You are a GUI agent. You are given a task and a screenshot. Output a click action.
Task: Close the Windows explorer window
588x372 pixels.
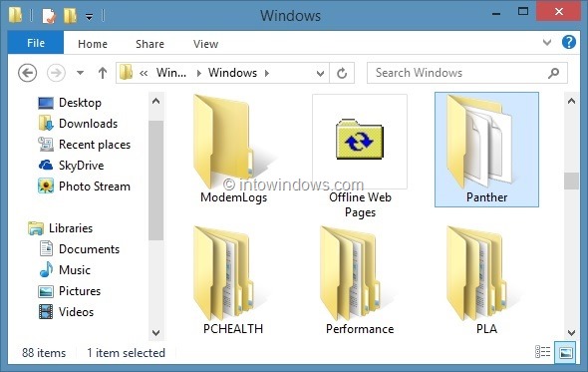[559, 12]
